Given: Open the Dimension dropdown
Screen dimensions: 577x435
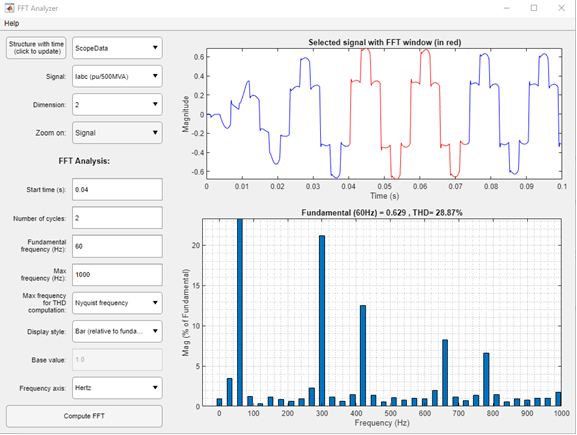Looking at the screenshot, I should [117, 105].
